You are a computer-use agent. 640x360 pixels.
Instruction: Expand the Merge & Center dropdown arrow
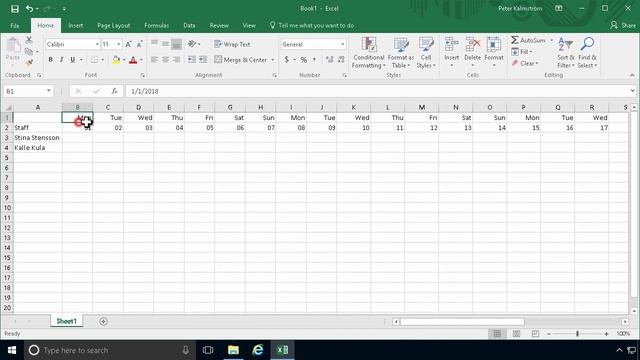273,60
